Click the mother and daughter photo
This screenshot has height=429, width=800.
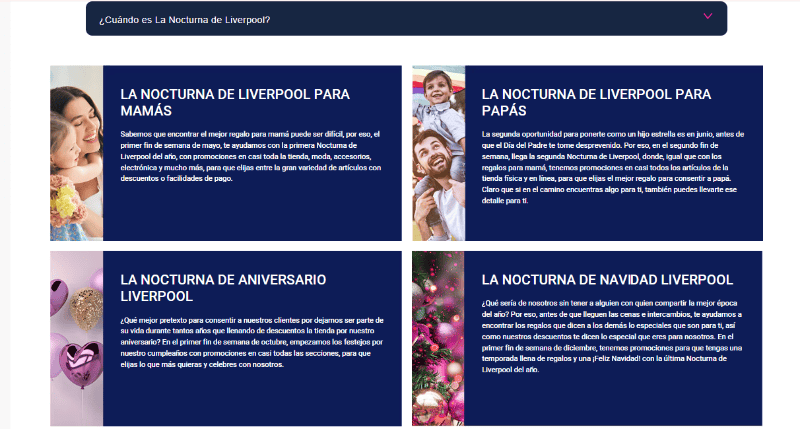(x=77, y=153)
